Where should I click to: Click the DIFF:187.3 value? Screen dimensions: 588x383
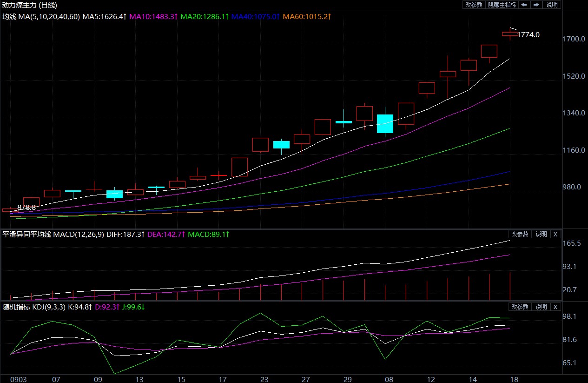(126, 235)
